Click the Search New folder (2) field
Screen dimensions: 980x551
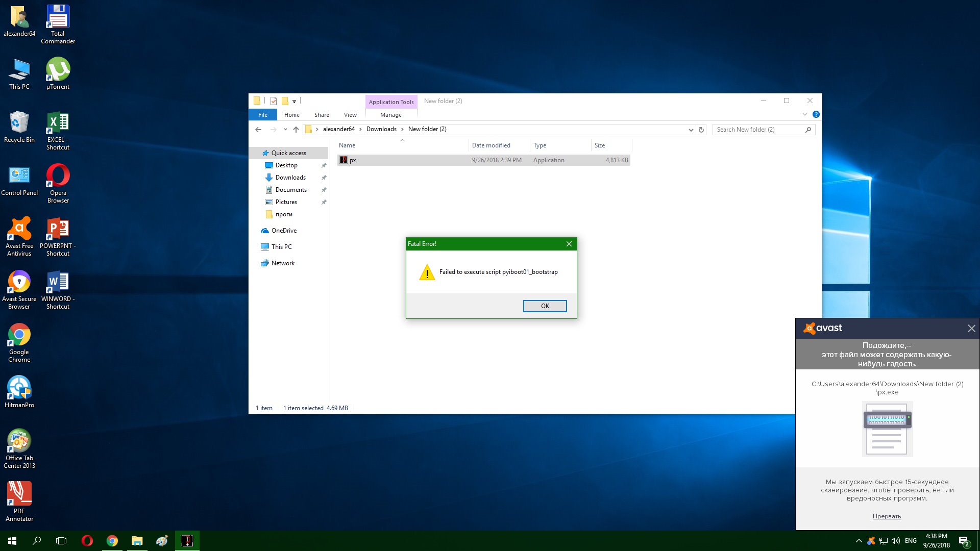click(x=758, y=130)
